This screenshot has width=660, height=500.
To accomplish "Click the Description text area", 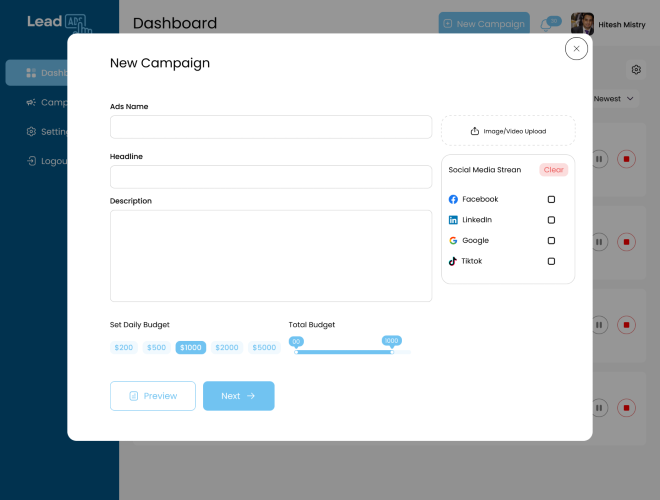I will (x=271, y=256).
